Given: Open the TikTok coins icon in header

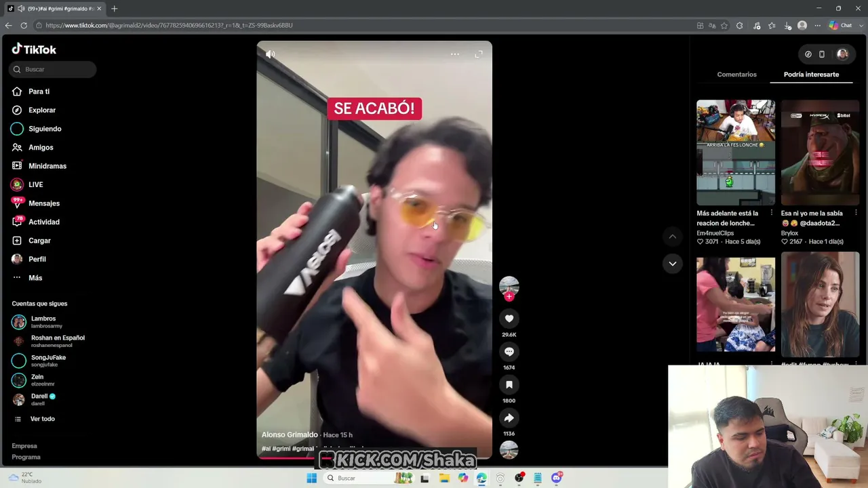Looking at the screenshot, I should point(808,54).
